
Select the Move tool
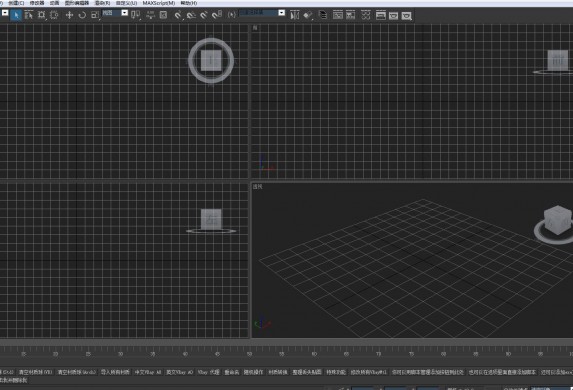69,15
